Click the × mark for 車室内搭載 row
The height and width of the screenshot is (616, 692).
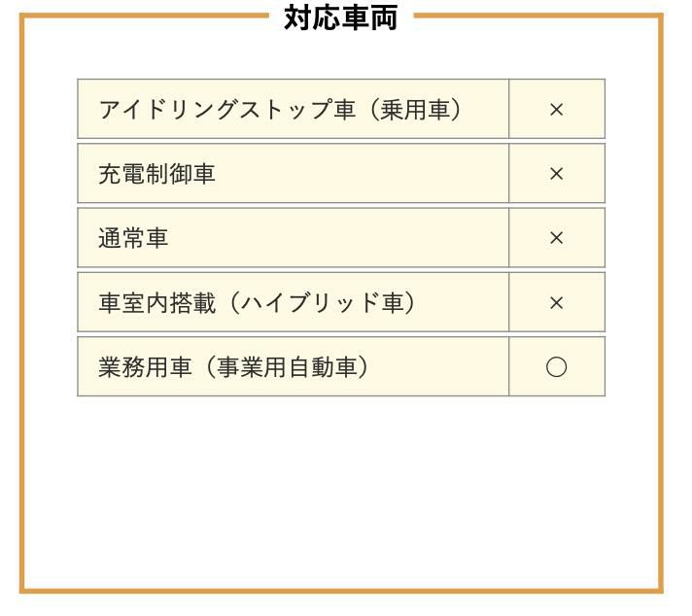click(x=556, y=303)
